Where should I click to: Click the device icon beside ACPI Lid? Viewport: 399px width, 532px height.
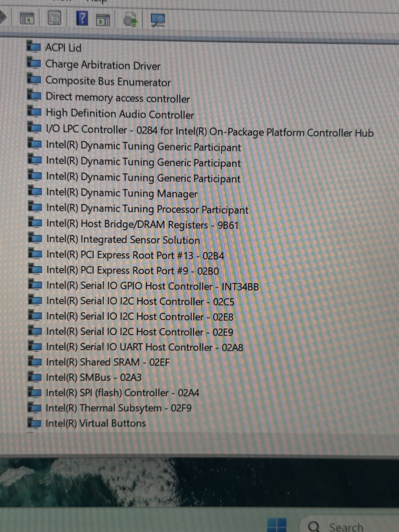34,46
